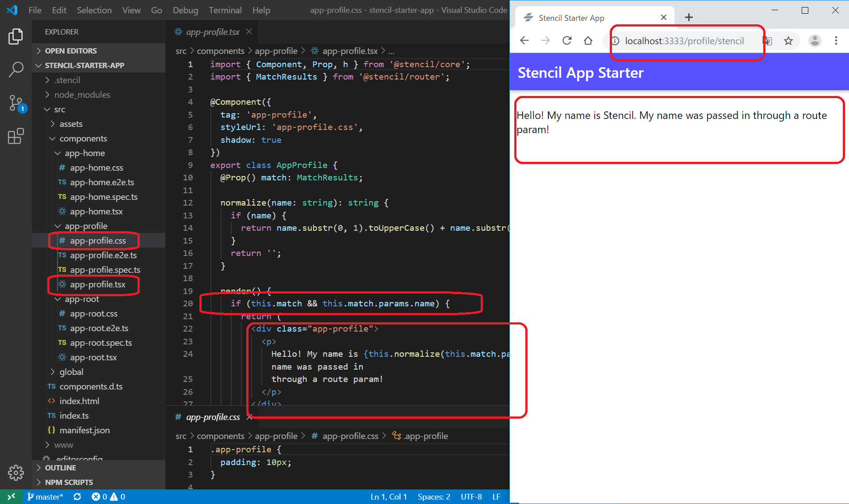This screenshot has height=504, width=849.
Task: Expand the OPEN EDITORS section
Action: 71,51
